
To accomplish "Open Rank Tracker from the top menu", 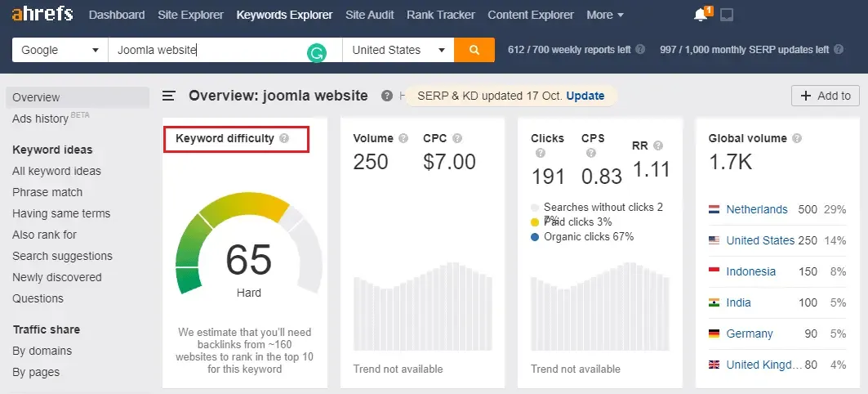I will click(x=441, y=15).
